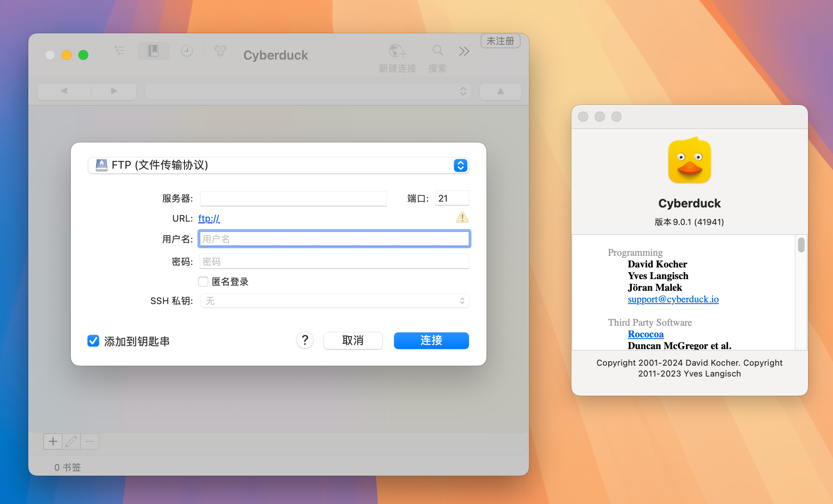Open the ftp:// URL link

point(209,218)
